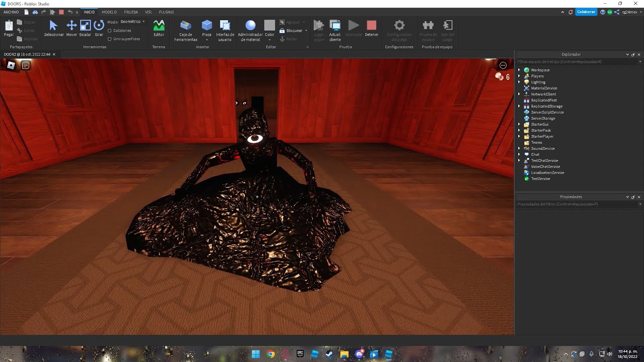Activate the Mover tool
This screenshot has height=362, width=644.
(71, 29)
